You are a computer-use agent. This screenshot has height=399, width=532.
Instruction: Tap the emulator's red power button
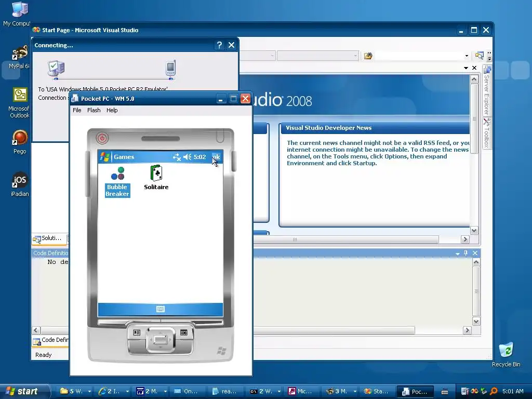(102, 138)
